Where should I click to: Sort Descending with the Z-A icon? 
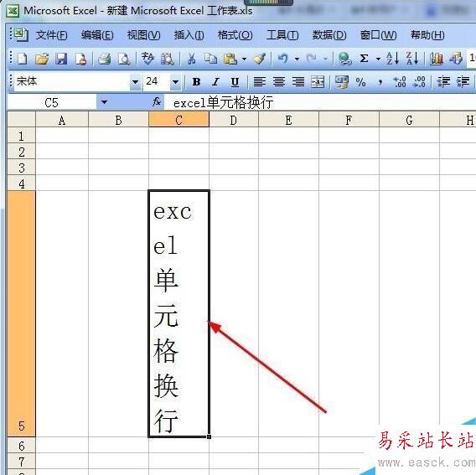coord(412,59)
